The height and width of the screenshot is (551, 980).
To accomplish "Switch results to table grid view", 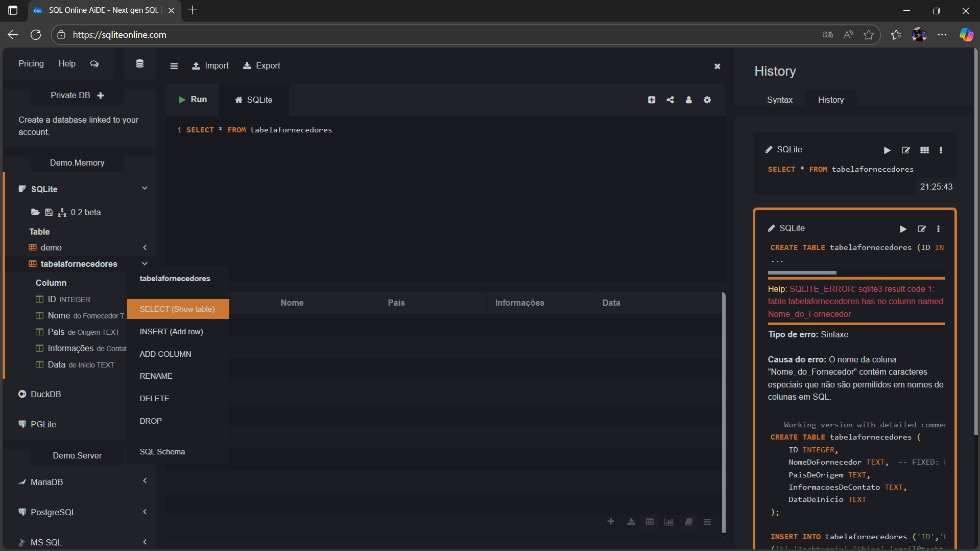I will [650, 522].
